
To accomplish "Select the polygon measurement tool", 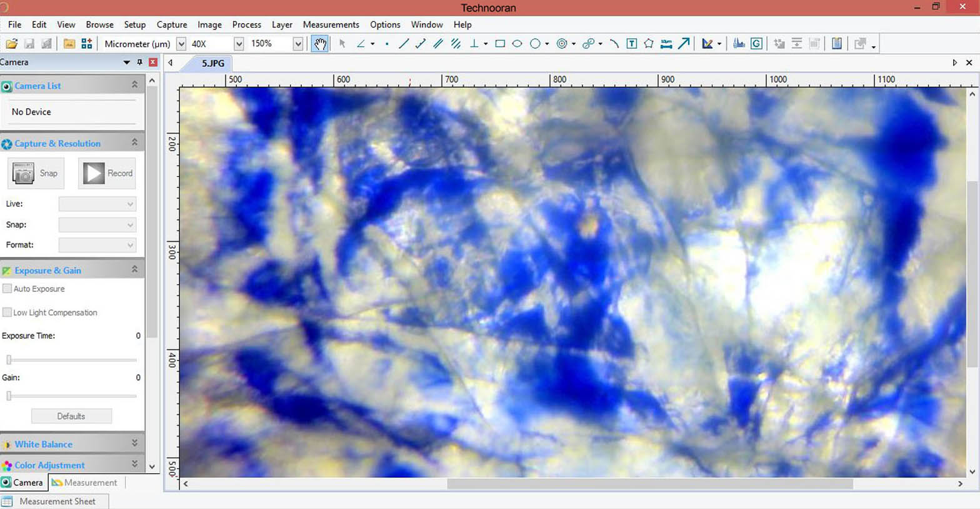I will click(x=649, y=44).
